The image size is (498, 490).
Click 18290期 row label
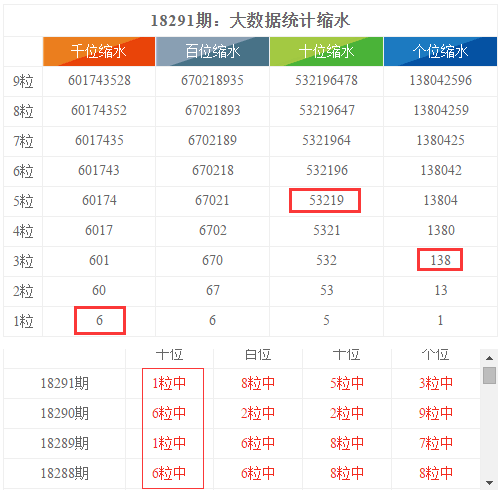click(65, 413)
